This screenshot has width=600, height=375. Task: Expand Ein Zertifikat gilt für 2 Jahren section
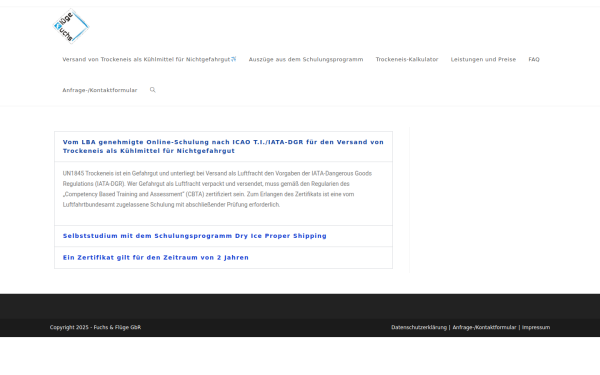[223, 258]
